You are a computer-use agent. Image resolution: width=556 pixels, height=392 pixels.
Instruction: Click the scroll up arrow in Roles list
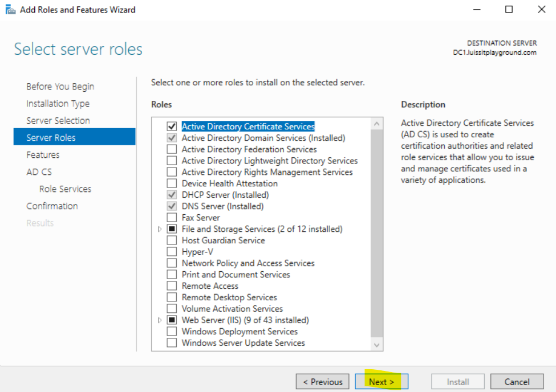(376, 124)
